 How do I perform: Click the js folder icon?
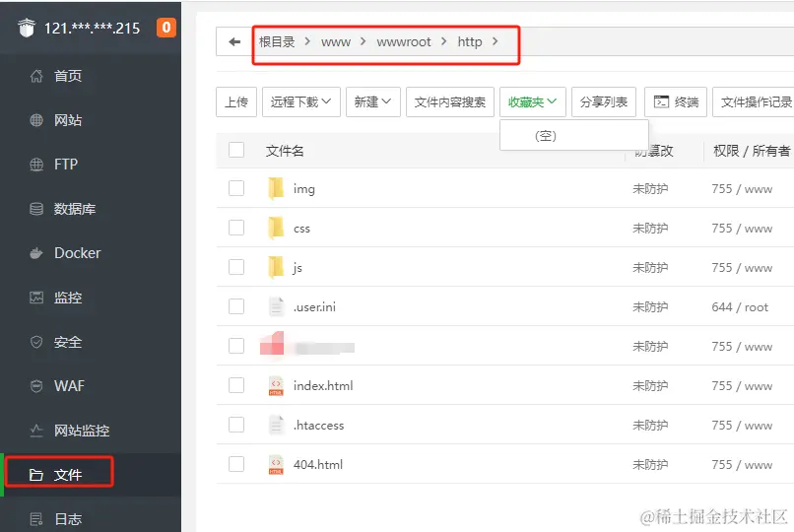(x=276, y=267)
